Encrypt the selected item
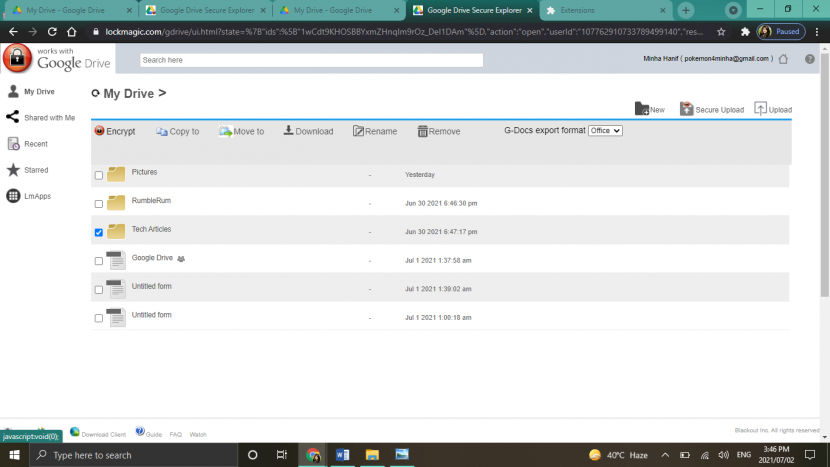This screenshot has width=830, height=467. pyautogui.click(x=115, y=131)
